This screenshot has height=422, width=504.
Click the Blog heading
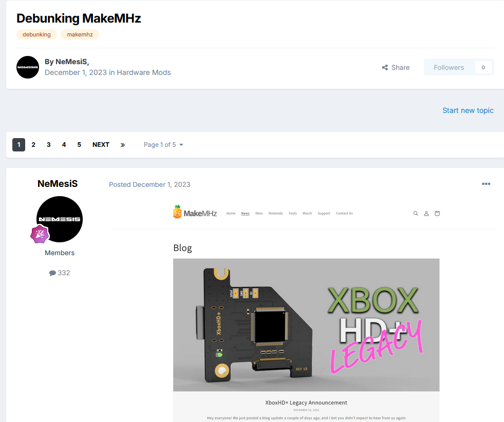(x=182, y=248)
